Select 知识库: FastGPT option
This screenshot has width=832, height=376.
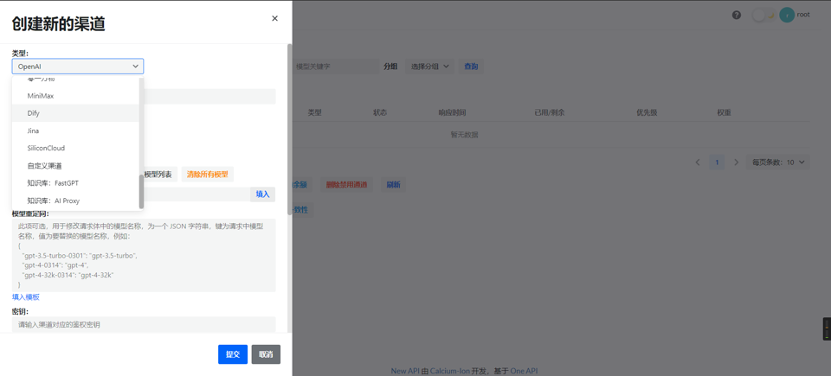[75, 183]
